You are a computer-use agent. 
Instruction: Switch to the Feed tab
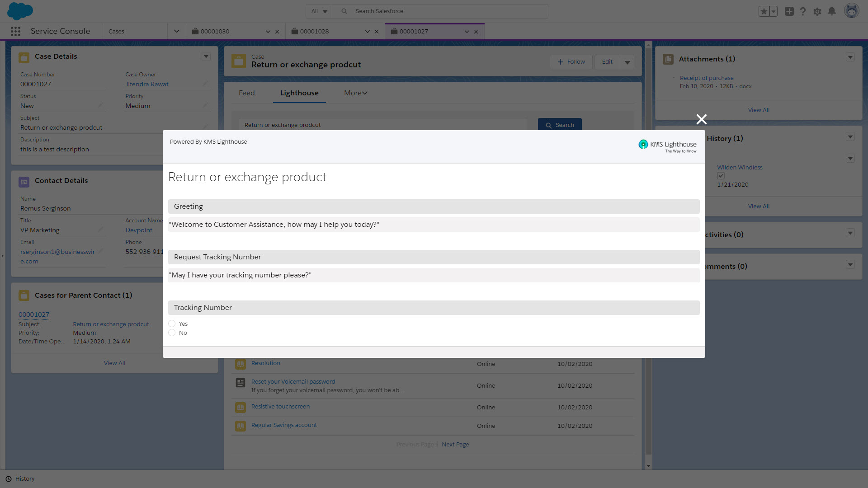pyautogui.click(x=246, y=93)
